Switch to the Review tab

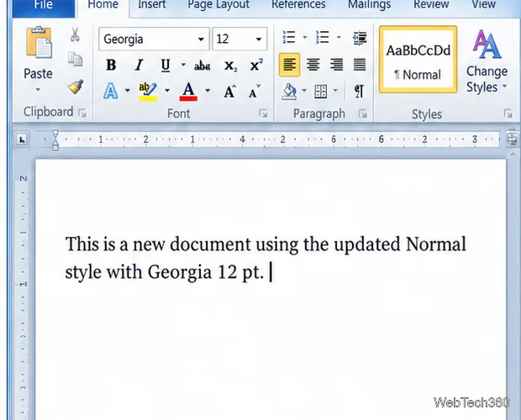click(431, 6)
